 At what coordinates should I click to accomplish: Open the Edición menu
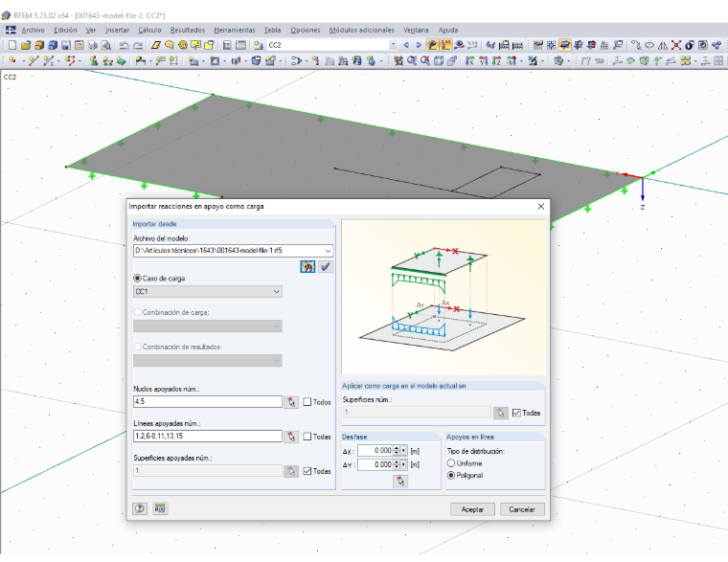click(x=65, y=31)
